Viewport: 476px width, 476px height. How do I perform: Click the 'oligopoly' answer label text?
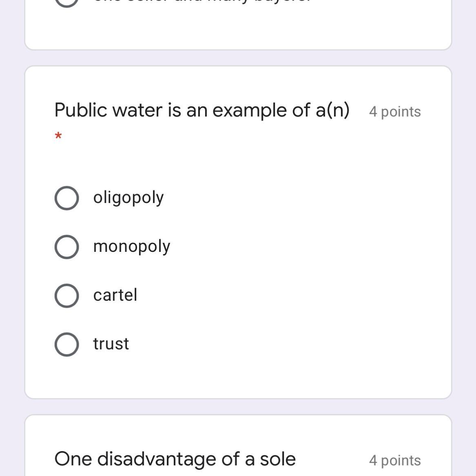click(x=128, y=198)
